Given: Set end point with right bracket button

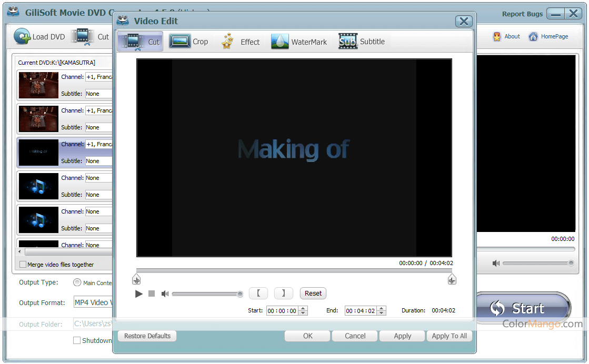Looking at the screenshot, I should (x=284, y=293).
